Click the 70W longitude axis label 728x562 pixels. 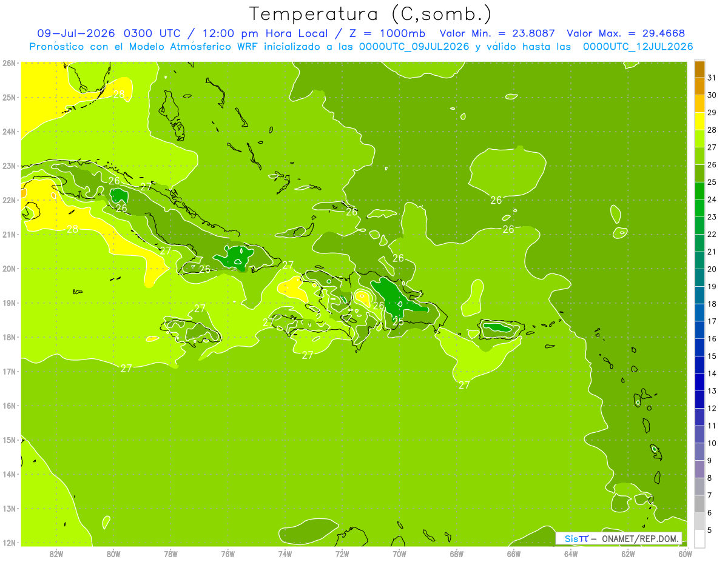tap(399, 554)
